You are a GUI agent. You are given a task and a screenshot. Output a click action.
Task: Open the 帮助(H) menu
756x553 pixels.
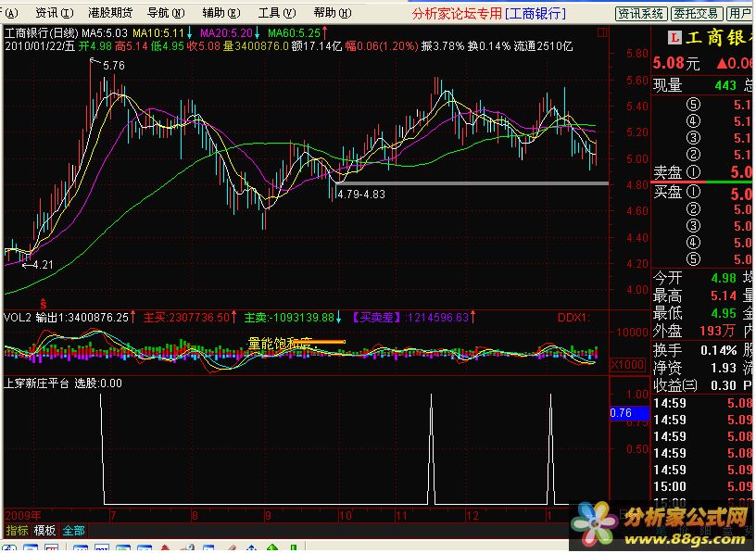[333, 13]
